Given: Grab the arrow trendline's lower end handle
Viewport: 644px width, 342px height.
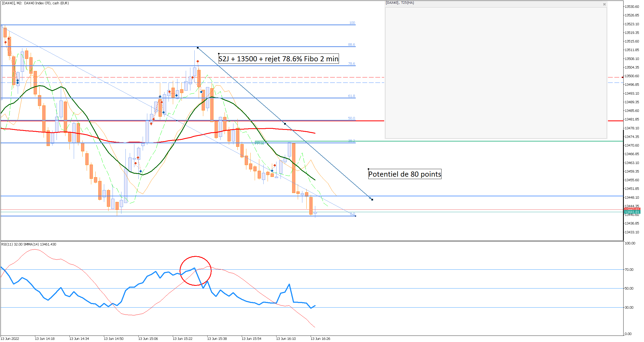Looking at the screenshot, I should tap(372, 199).
